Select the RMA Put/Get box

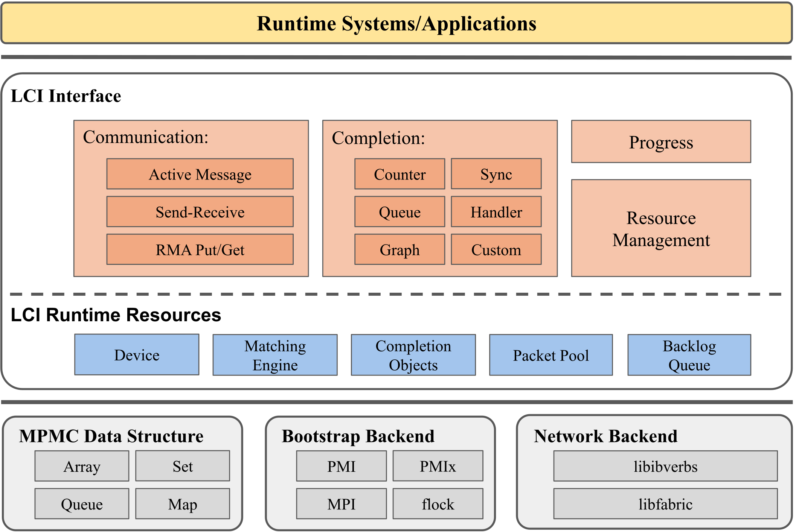[200, 249]
